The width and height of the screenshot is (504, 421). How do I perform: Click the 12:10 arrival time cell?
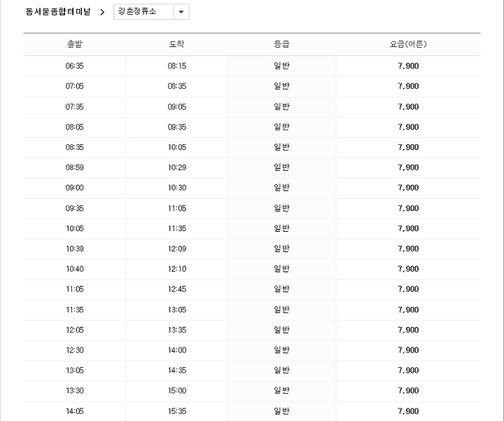coord(177,269)
